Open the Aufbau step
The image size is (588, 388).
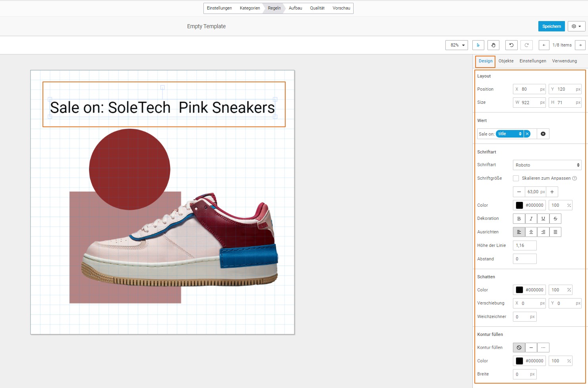click(295, 8)
